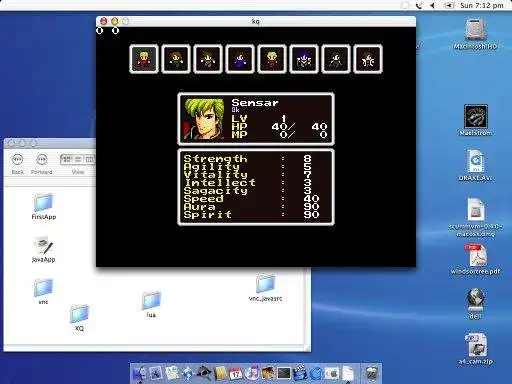Select the vnc folder in Finder
Image resolution: width=512 pixels, height=384 pixels.
[43, 292]
